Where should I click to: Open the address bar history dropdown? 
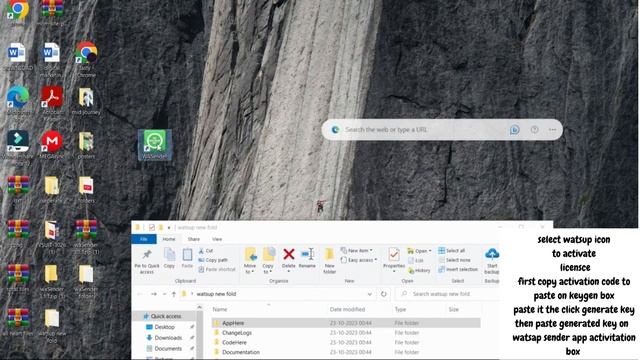(x=369, y=294)
